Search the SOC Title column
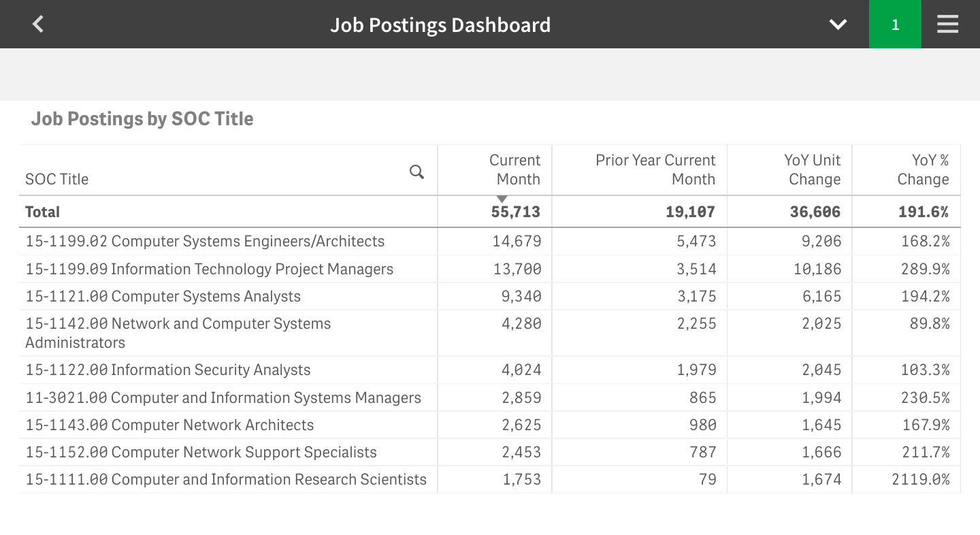 (x=416, y=172)
